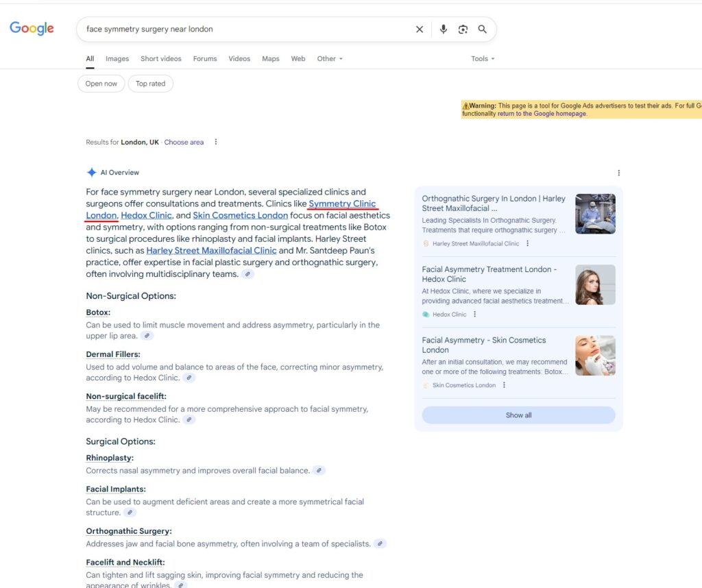Expand the Tools dropdown
Viewport: 702px width, 588px height.
(x=483, y=59)
